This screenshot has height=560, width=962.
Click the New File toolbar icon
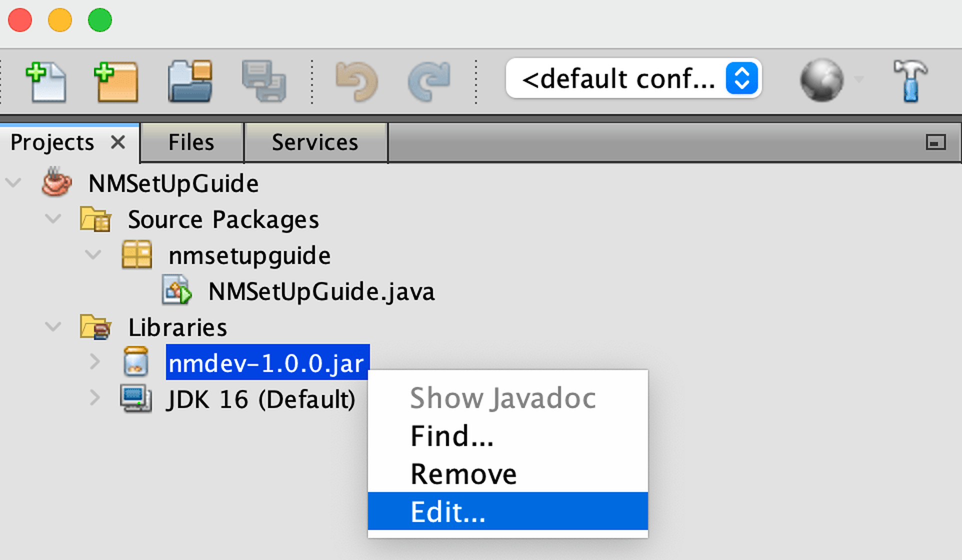(45, 81)
